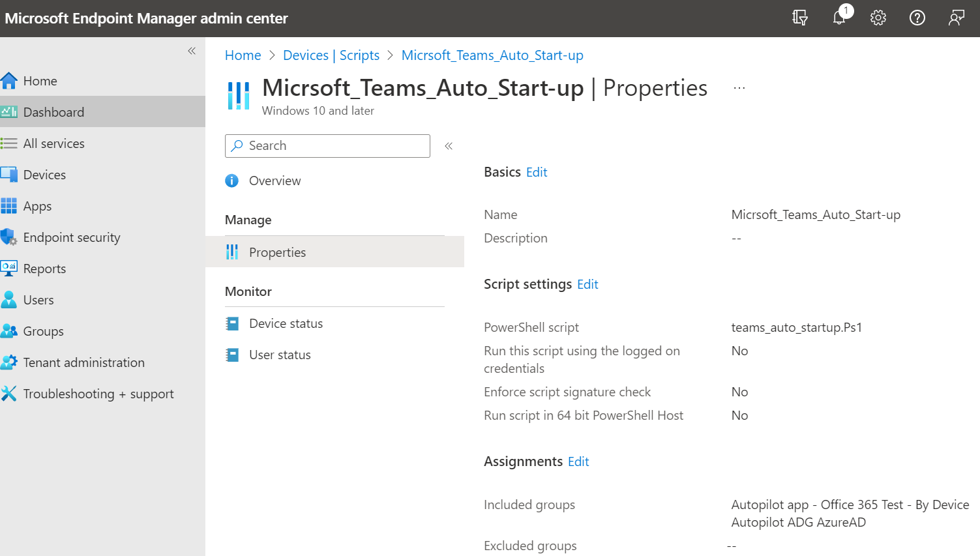Open the Reports section
Screen dimensions: 980x556
(x=11, y=268)
